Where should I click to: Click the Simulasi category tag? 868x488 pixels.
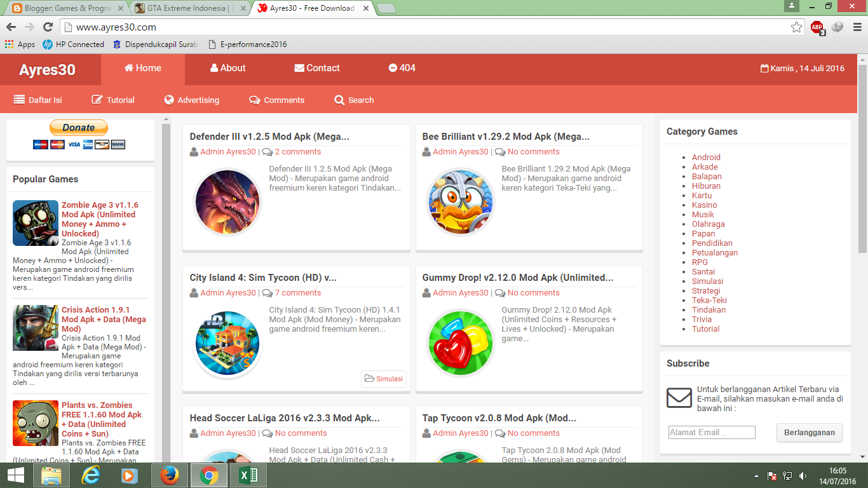pos(384,379)
